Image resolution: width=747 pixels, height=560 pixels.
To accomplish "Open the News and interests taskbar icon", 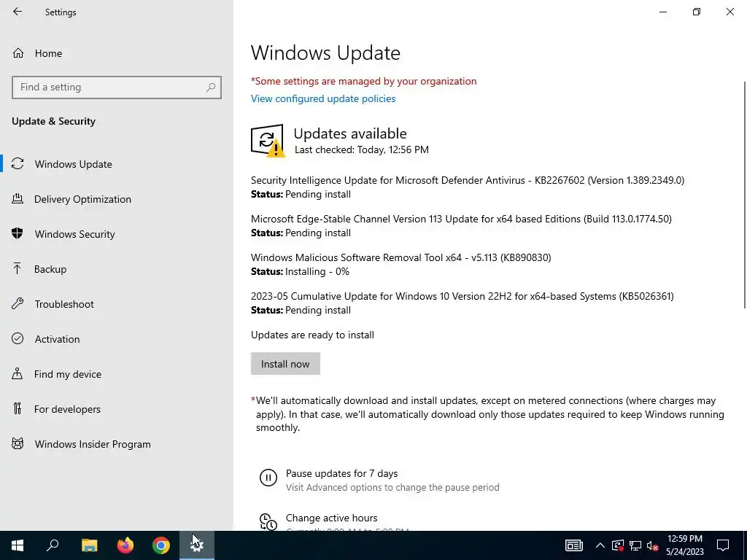I will pyautogui.click(x=573, y=545).
